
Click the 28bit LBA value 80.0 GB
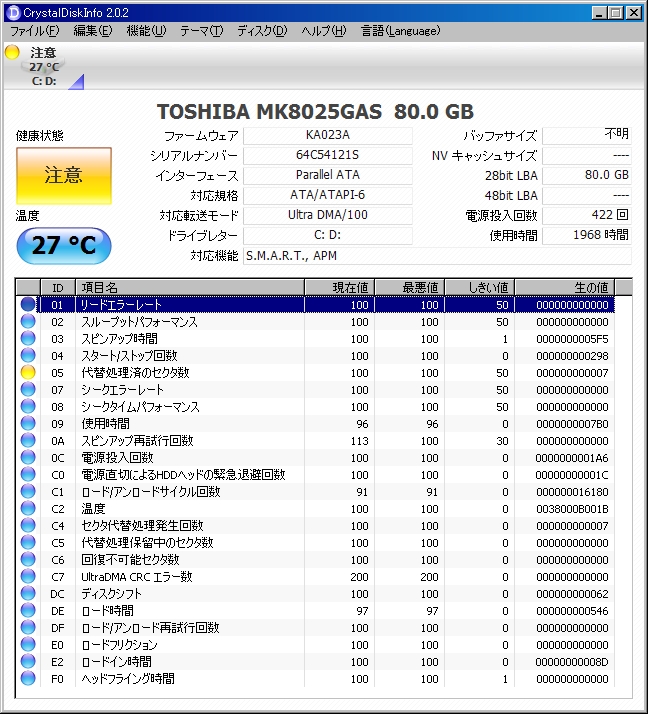tap(587, 175)
